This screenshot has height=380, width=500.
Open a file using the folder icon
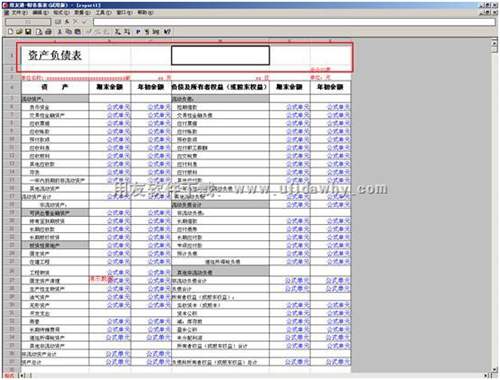pyautogui.click(x=19, y=32)
